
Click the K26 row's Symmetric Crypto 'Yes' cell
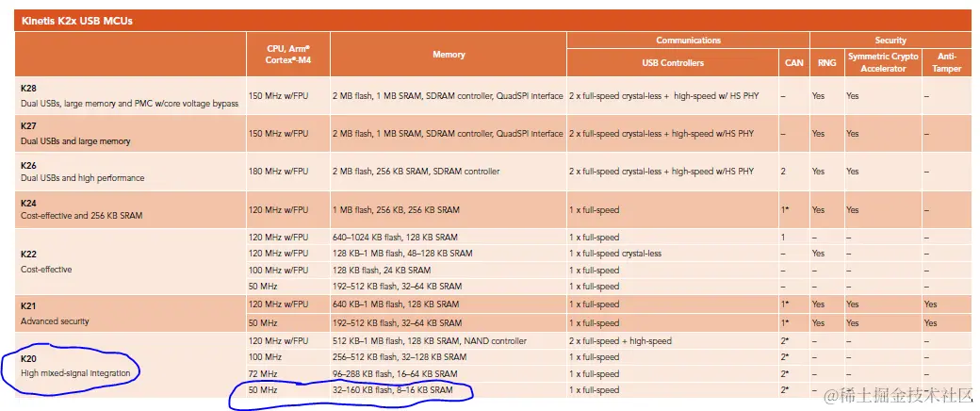853,171
